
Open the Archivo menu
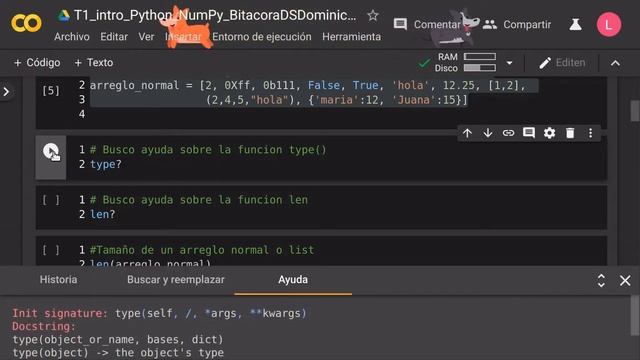(x=72, y=37)
